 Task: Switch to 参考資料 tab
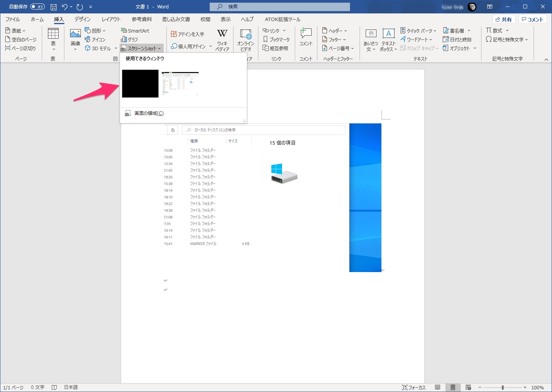click(x=142, y=19)
